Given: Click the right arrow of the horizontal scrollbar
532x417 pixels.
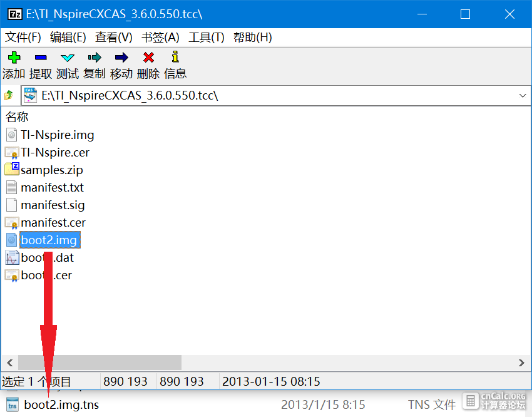Looking at the screenshot, I should (521, 363).
